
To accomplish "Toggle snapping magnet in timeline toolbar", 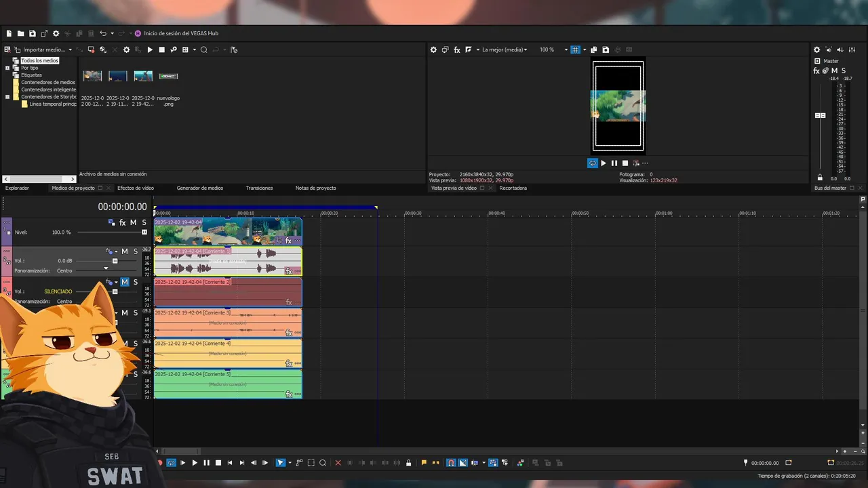I will [451, 463].
